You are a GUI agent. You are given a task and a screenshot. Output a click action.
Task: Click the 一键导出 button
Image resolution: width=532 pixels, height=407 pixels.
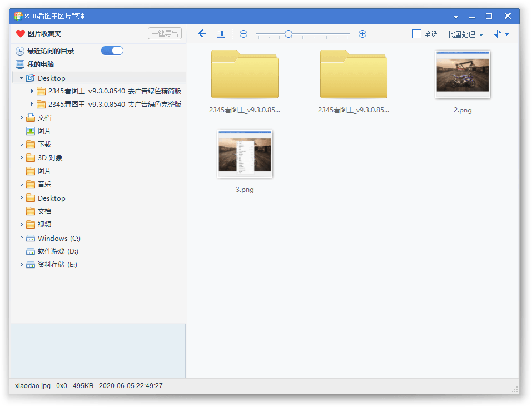pyautogui.click(x=165, y=33)
